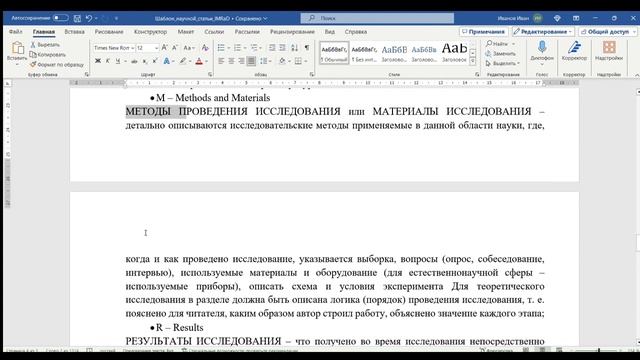The width and height of the screenshot is (640, 360).
Task: Switch to Конструктор tab
Action: (x=151, y=31)
